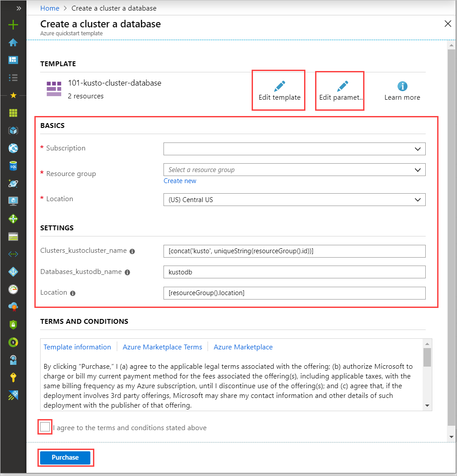Open the Resource groups cube icon
The height and width of the screenshot is (476, 457).
13,131
